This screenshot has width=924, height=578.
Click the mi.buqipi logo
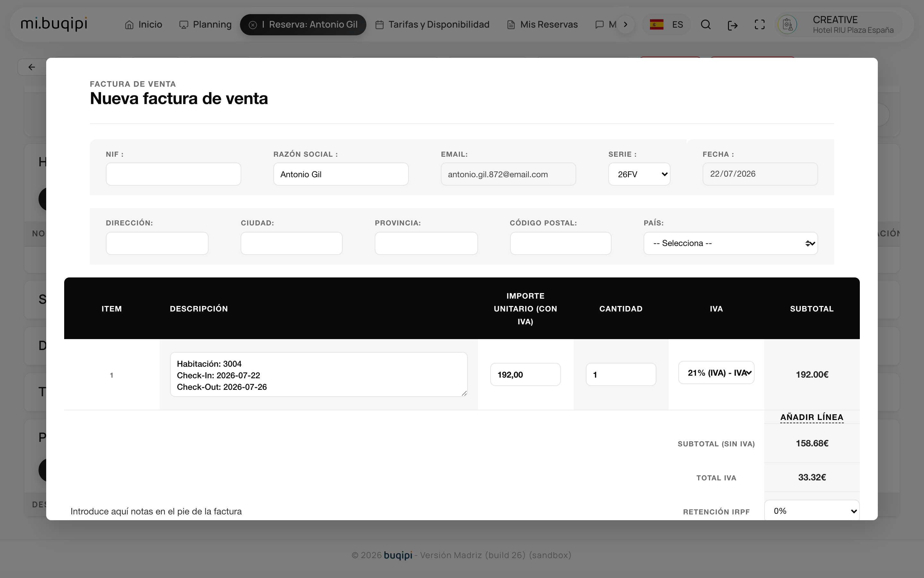coord(54,24)
